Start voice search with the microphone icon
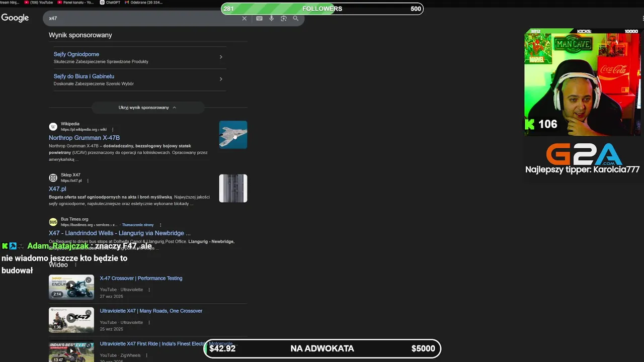Screen dimensions: 644x362 (x=271, y=18)
